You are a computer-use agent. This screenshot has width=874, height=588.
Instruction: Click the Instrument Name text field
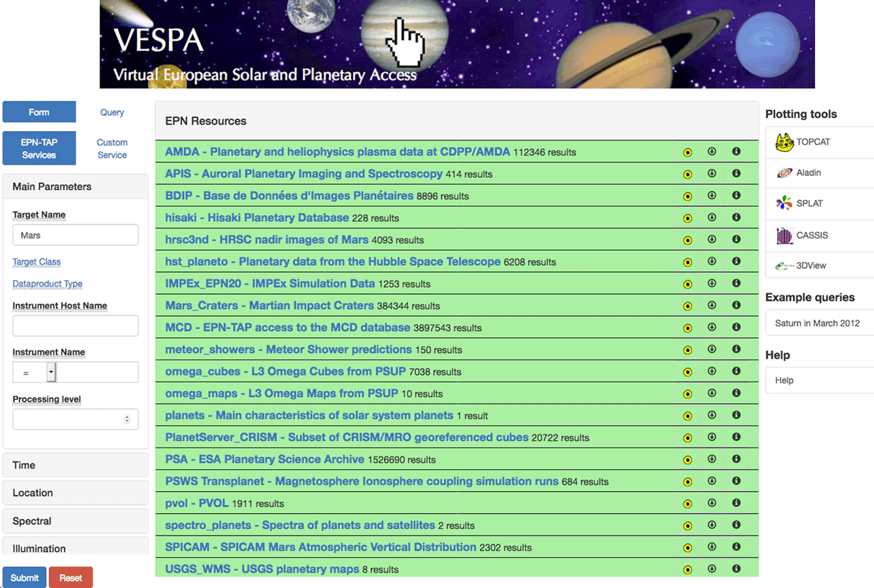click(98, 373)
